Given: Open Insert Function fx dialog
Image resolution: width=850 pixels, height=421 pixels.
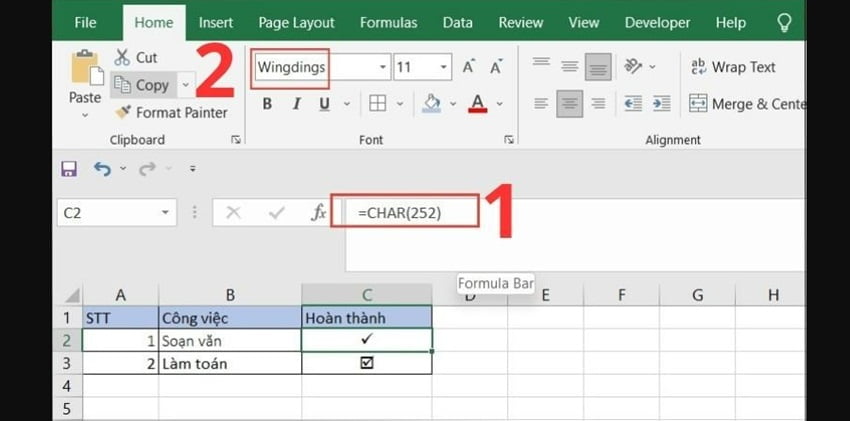Looking at the screenshot, I should coord(318,212).
